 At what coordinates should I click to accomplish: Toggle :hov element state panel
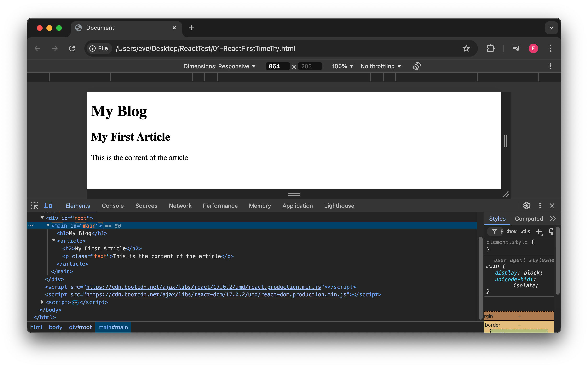pyautogui.click(x=512, y=231)
